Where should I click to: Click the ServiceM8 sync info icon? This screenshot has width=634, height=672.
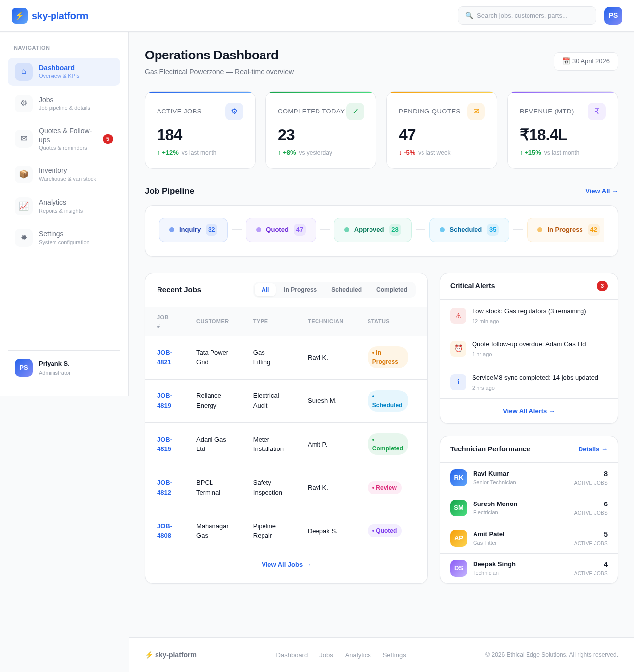tap(458, 382)
